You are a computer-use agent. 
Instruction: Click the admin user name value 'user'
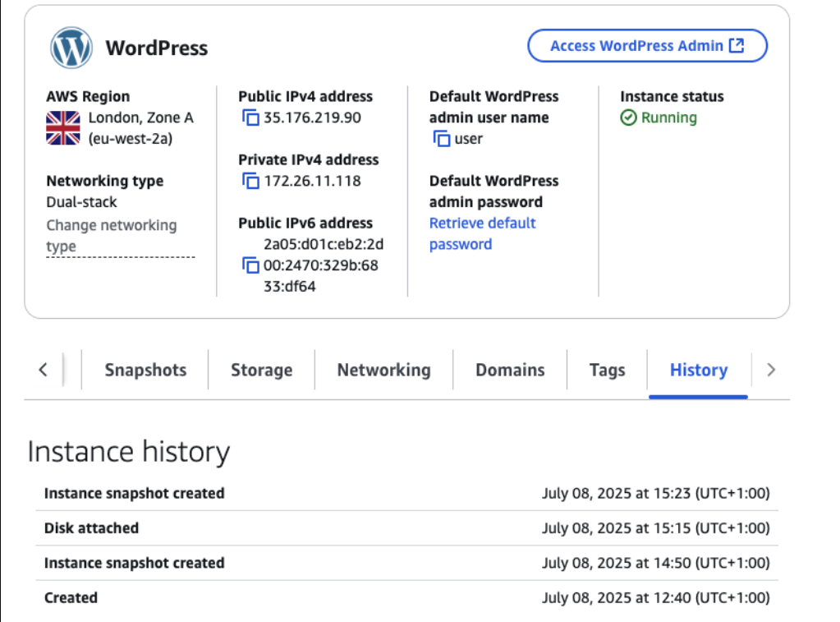[468, 138]
